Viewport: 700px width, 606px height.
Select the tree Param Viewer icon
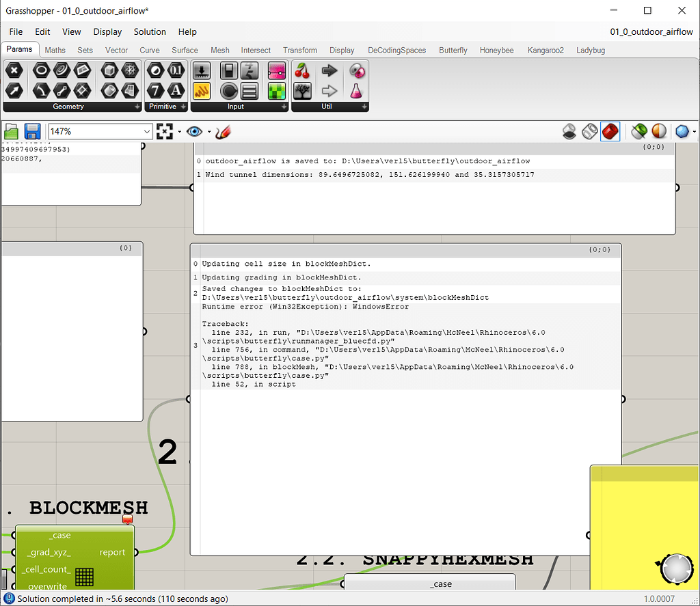[x=303, y=91]
